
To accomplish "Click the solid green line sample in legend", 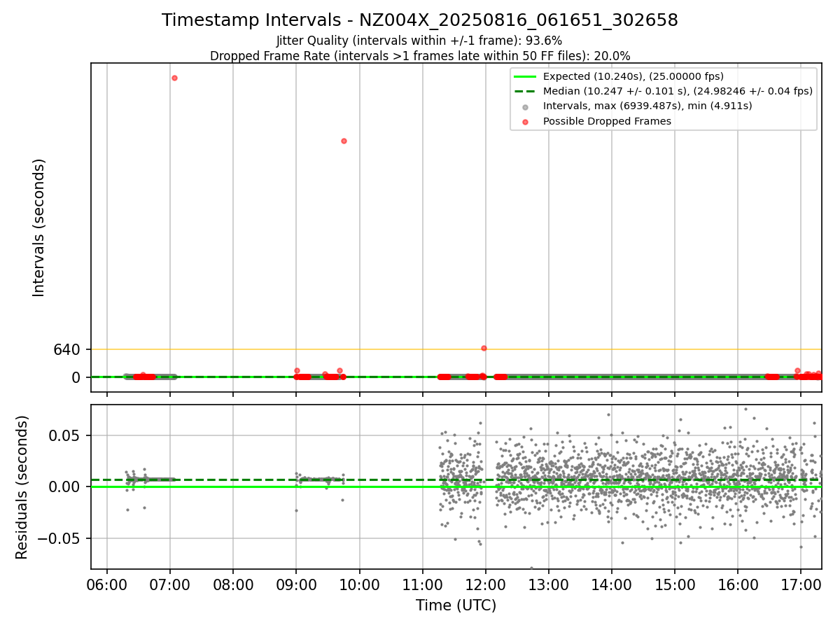I will pyautogui.click(x=525, y=77).
